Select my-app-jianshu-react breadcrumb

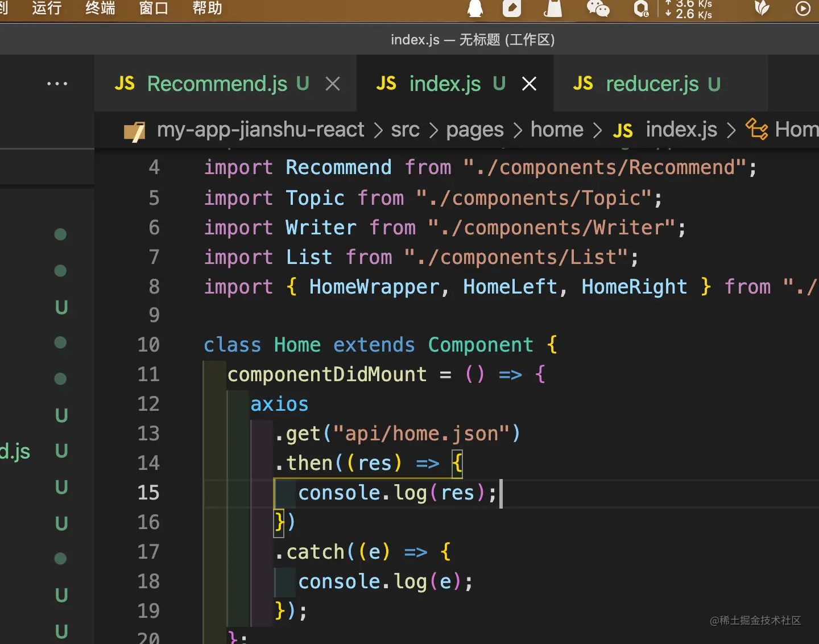(260, 130)
